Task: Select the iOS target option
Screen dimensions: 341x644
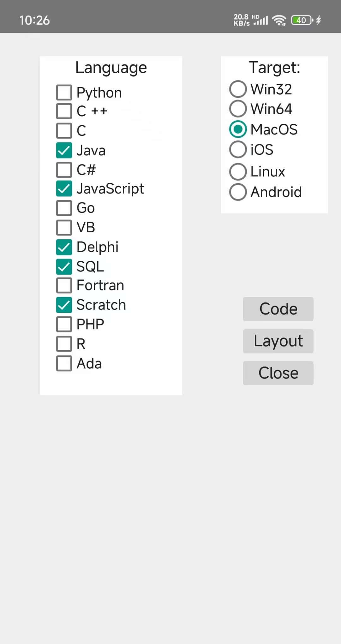Action: [x=238, y=149]
